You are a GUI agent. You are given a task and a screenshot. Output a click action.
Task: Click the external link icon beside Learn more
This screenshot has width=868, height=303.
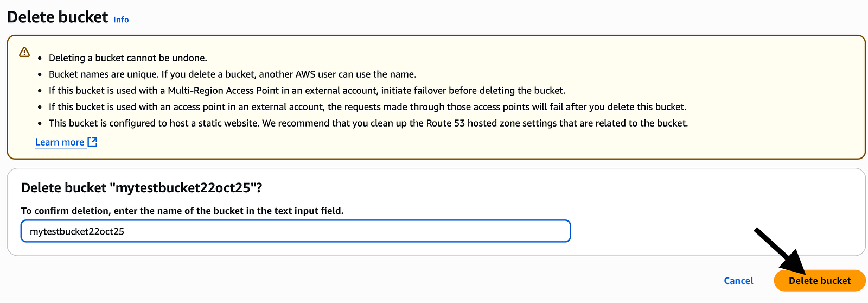pyautogui.click(x=93, y=142)
